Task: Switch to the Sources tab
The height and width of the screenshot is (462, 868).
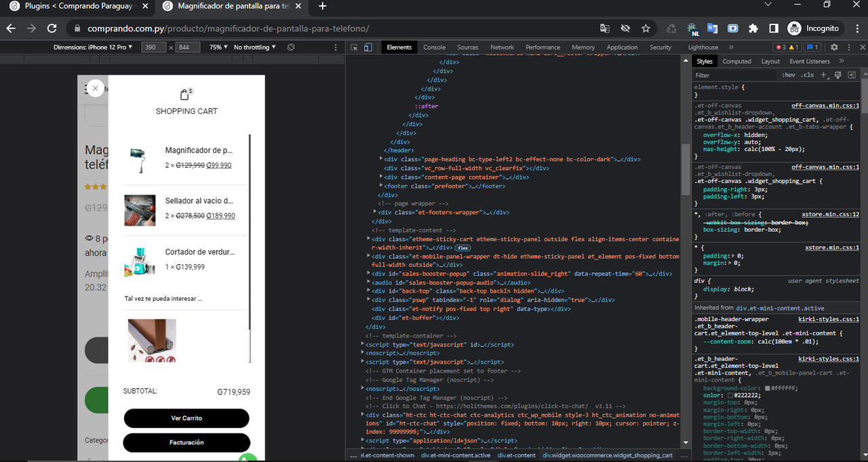Action: (x=468, y=47)
